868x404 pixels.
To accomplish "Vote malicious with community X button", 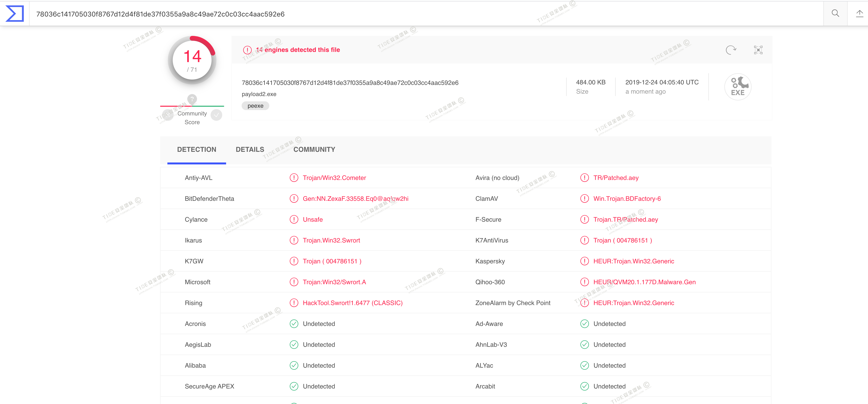I will (x=167, y=115).
